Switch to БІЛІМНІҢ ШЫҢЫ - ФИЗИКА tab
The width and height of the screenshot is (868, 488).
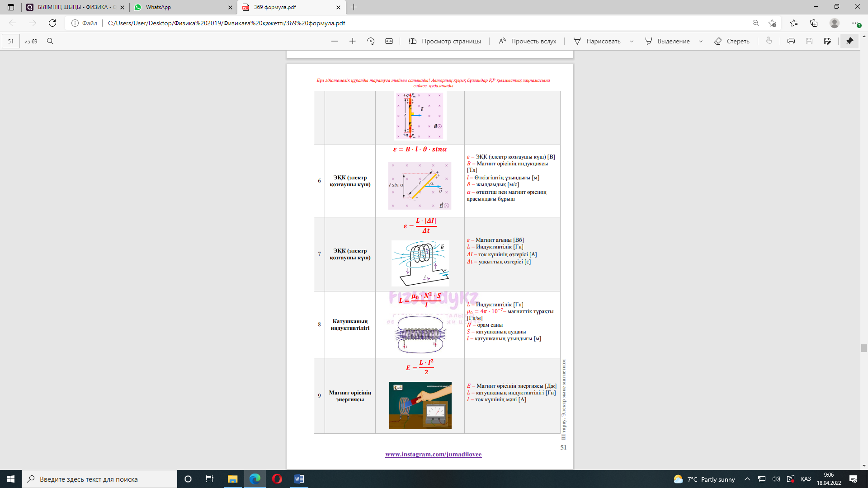click(72, 7)
